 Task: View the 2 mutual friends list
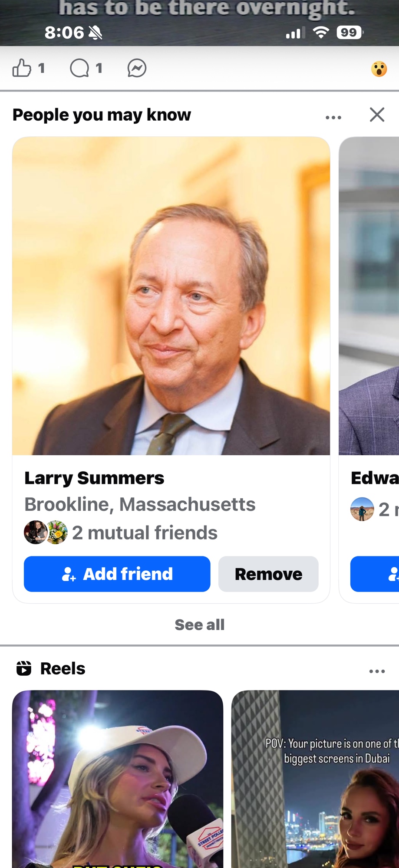point(145,533)
